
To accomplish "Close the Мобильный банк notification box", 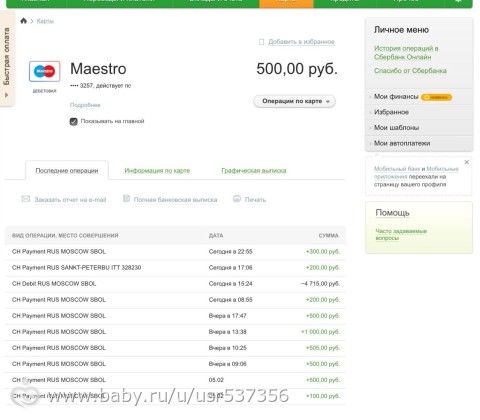I will click(x=467, y=162).
